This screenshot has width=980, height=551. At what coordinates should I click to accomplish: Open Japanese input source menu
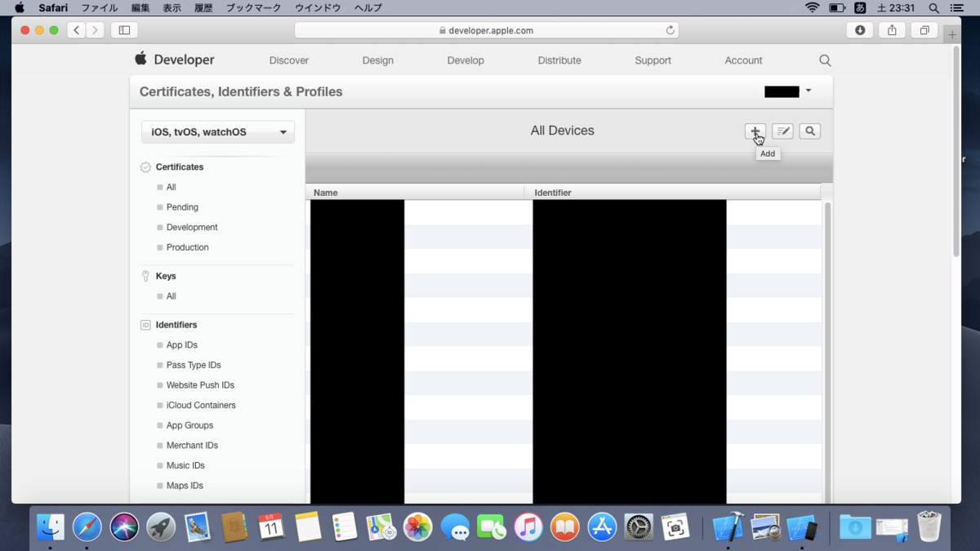pos(860,8)
